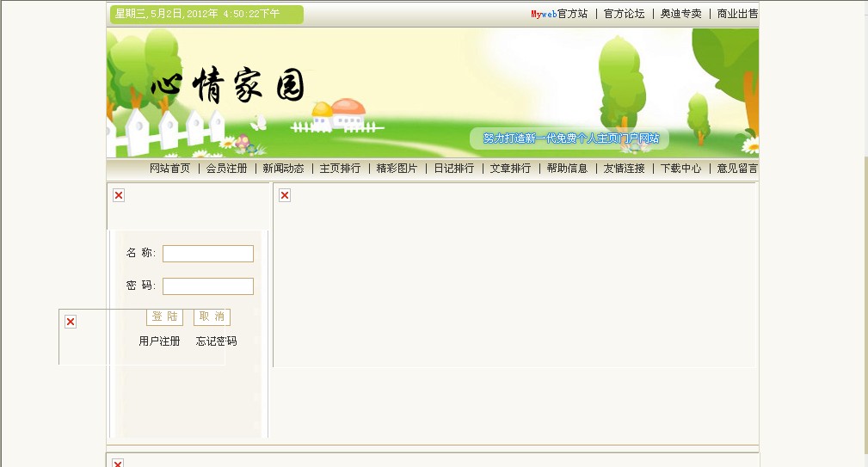This screenshot has height=467, width=868.
Task: Click the 努力打造新一代免费个人主页门户网站 slogan
Action: pyautogui.click(x=570, y=138)
